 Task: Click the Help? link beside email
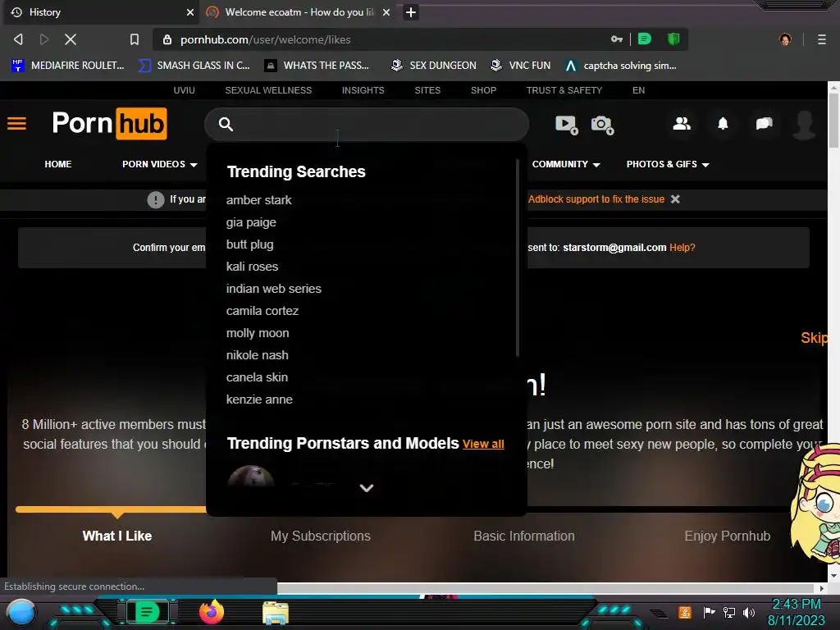click(x=682, y=248)
